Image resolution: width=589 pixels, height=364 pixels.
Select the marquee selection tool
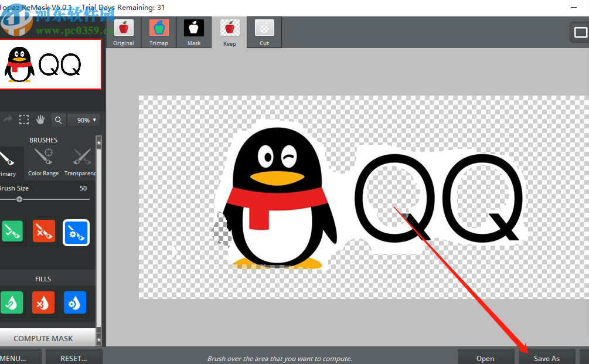(x=24, y=120)
